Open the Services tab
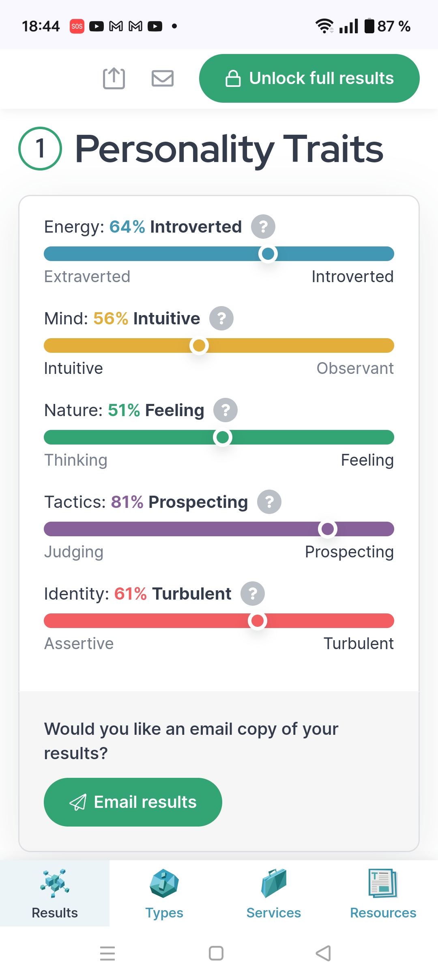 coord(274,893)
